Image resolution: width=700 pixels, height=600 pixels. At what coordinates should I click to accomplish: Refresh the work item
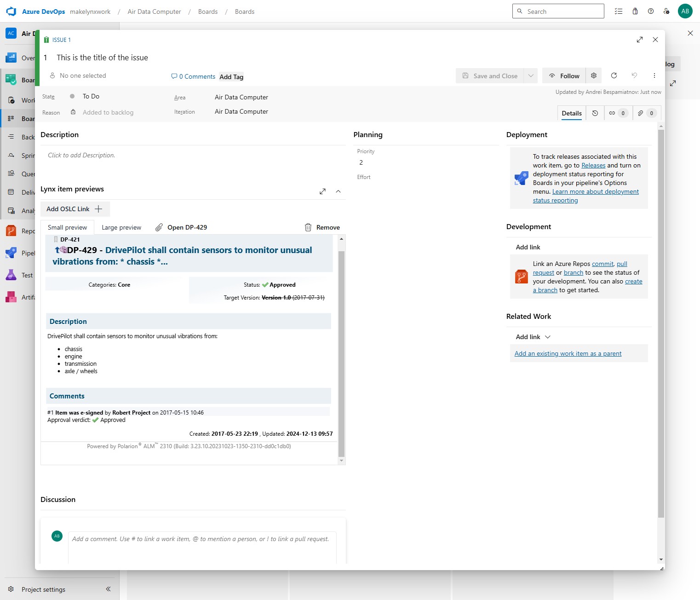614,75
